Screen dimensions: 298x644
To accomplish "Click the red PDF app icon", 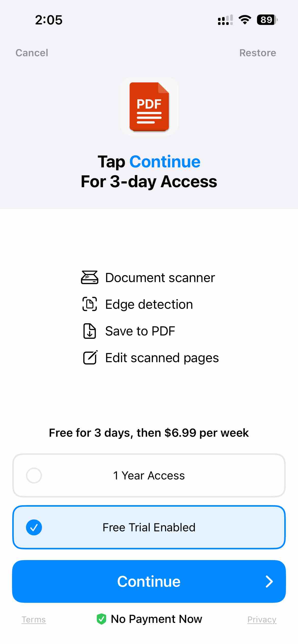I will point(149,107).
